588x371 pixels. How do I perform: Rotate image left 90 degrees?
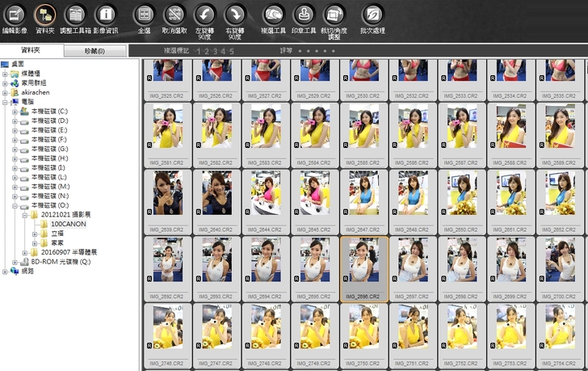pos(205,15)
